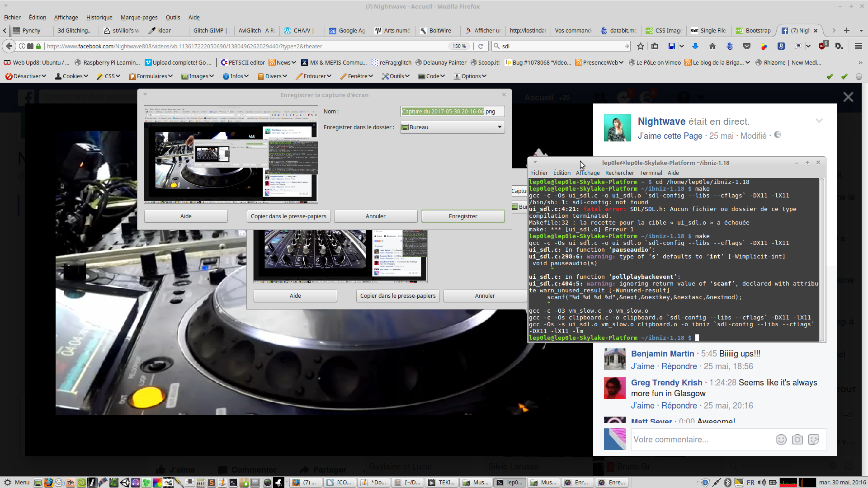Click the blue downloads arrow icon
The width and height of the screenshot is (868, 488).
695,46
